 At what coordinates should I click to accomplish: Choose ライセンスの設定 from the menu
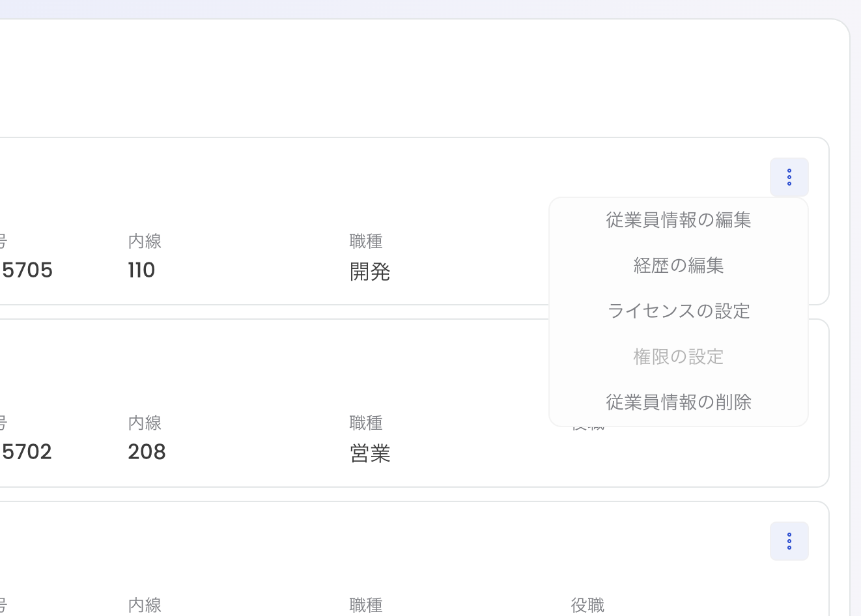(x=678, y=311)
